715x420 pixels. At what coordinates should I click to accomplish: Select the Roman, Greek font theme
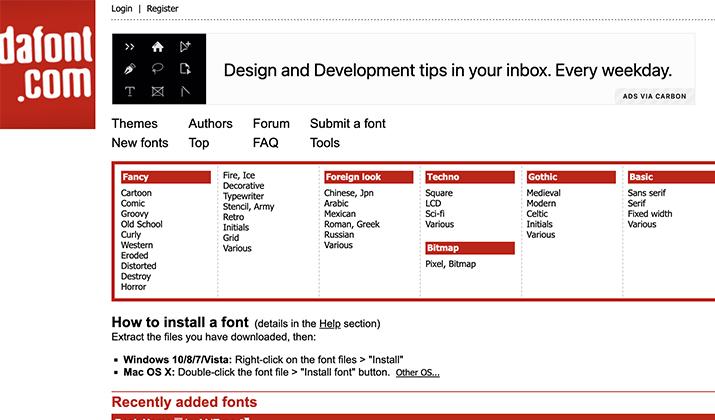coord(352,224)
